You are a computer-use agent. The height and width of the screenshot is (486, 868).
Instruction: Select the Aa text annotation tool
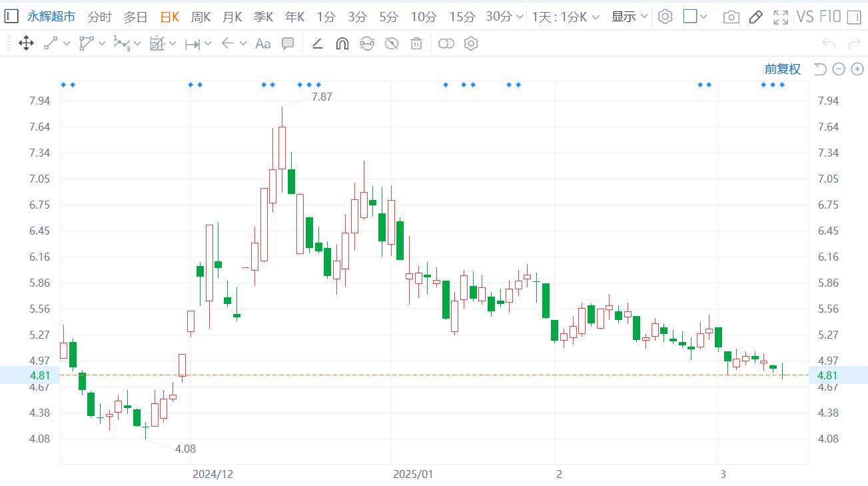263,44
